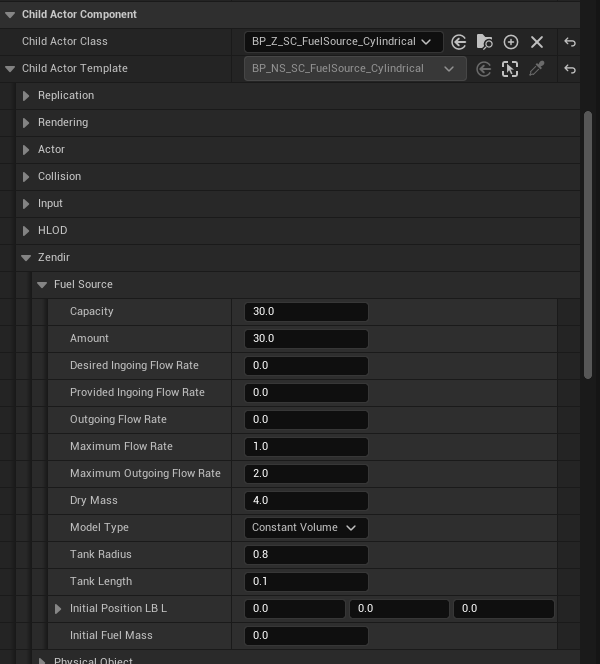
Task: Reset Child Actor Class to default value
Action: tap(570, 42)
